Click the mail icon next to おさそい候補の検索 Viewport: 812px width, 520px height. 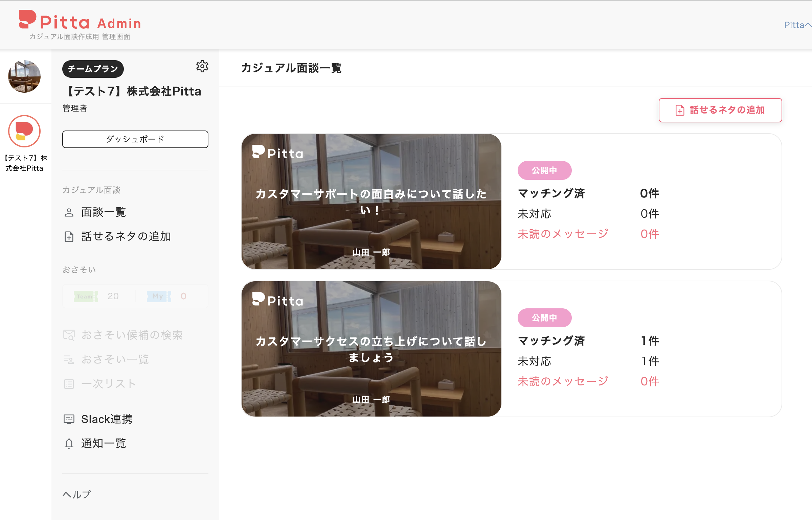69,335
